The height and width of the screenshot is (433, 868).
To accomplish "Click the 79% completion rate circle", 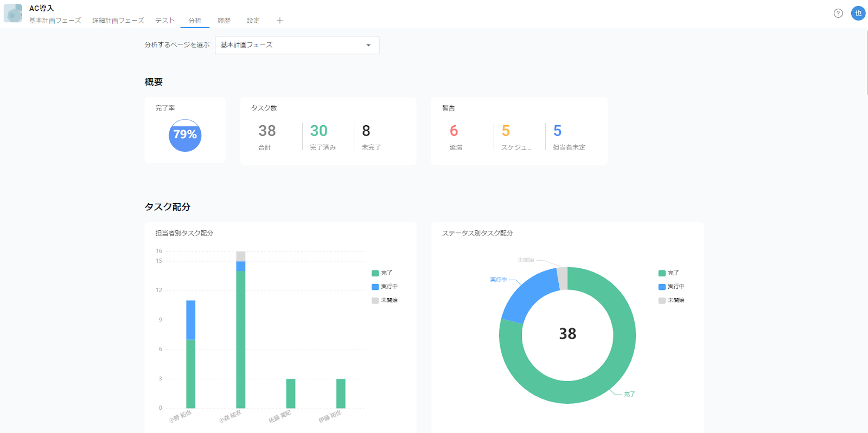I will click(x=185, y=135).
